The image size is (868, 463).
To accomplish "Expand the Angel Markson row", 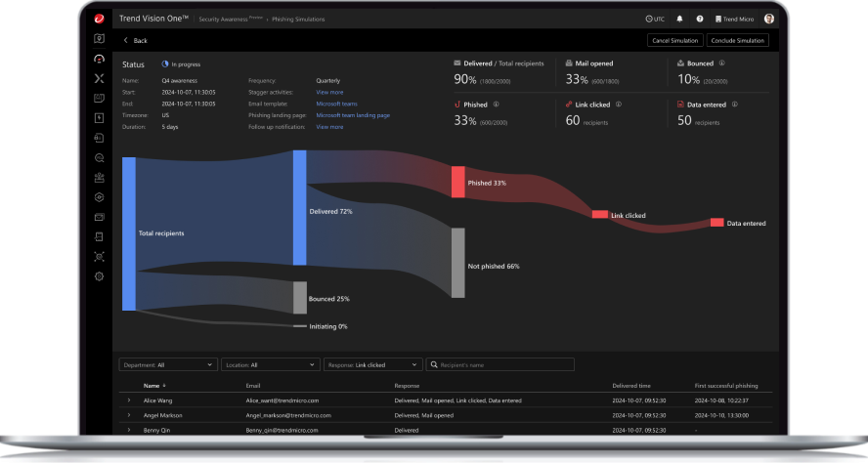I will click(x=129, y=415).
